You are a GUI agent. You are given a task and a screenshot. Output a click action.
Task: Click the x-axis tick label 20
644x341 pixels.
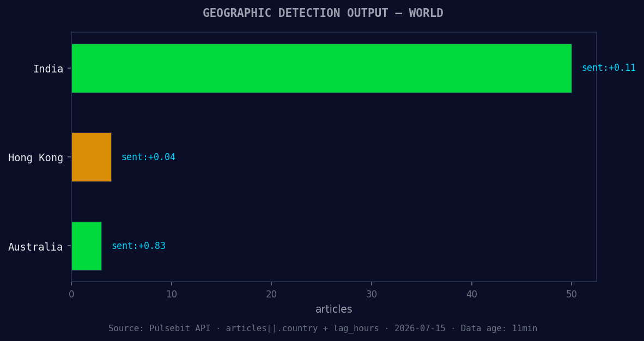(x=271, y=294)
